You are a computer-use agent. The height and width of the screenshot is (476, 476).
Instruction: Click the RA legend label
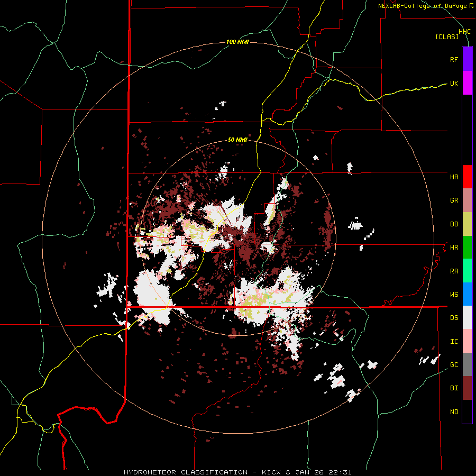point(454,271)
